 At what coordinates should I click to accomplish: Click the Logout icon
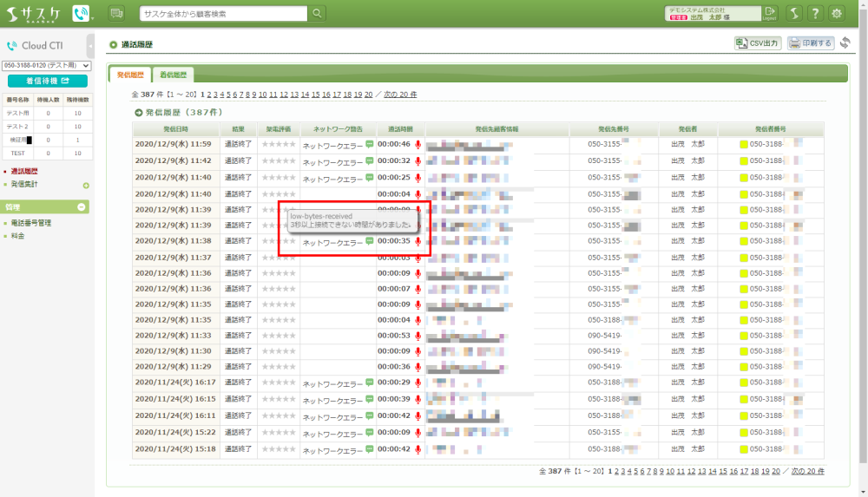click(x=769, y=13)
